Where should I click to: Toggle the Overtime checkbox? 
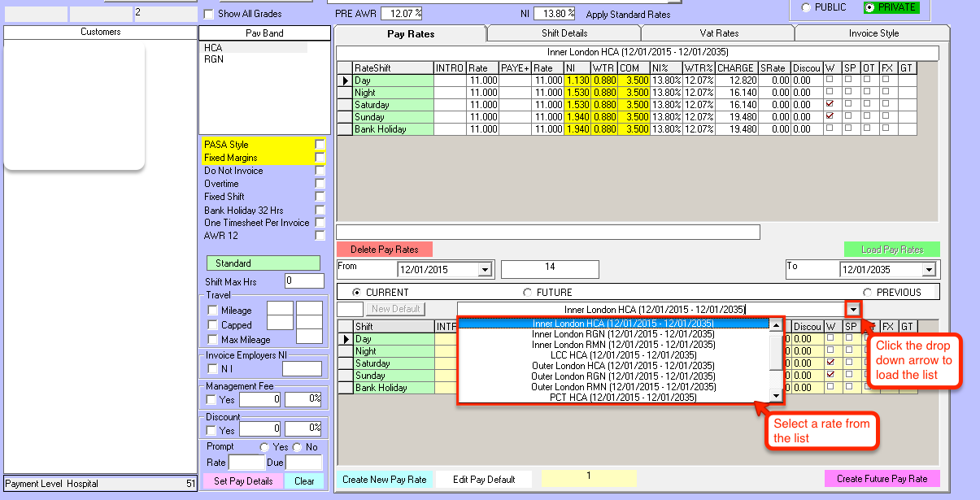click(320, 184)
